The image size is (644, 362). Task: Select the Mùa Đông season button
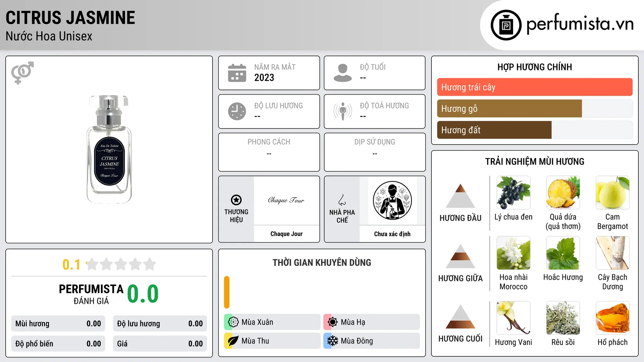(x=371, y=341)
